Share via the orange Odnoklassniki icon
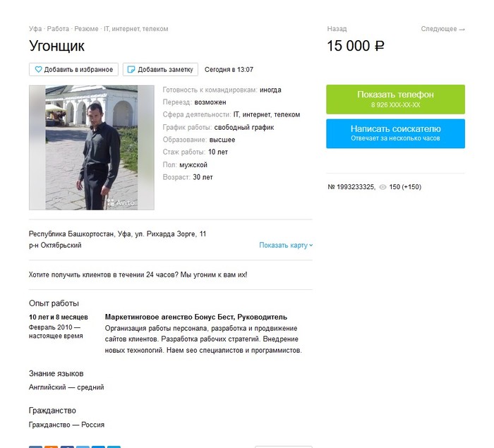Image resolution: width=494 pixels, height=448 pixels. [51, 447]
